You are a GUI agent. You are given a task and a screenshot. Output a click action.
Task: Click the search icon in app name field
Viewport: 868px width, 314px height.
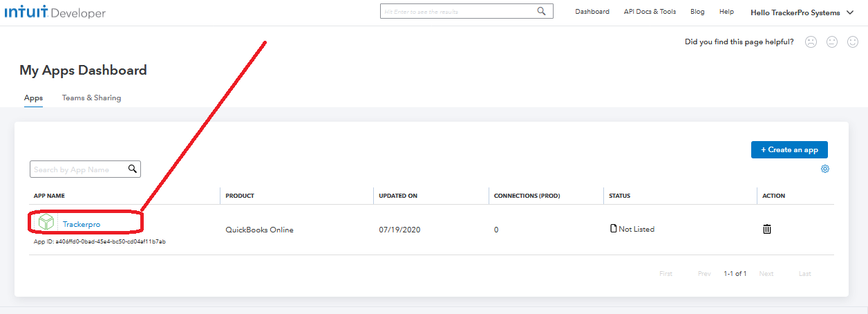(132, 169)
